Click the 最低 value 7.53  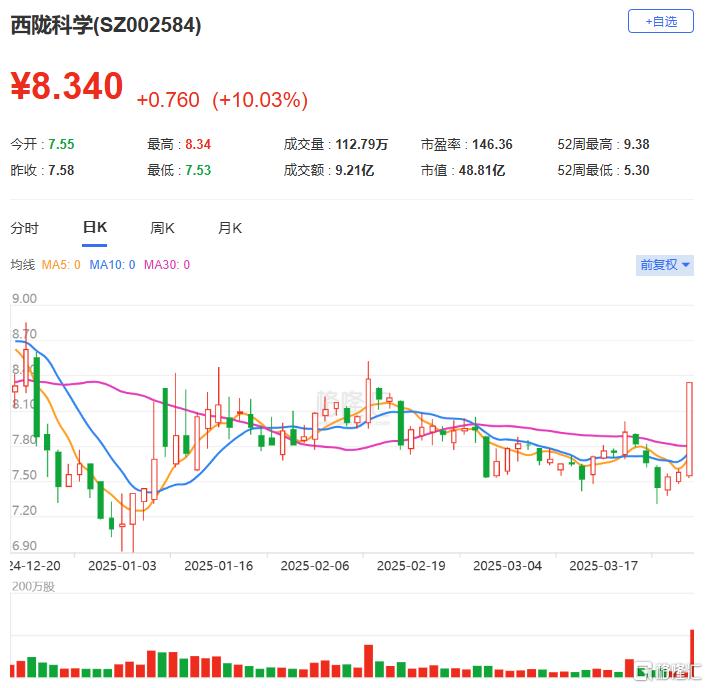point(198,170)
